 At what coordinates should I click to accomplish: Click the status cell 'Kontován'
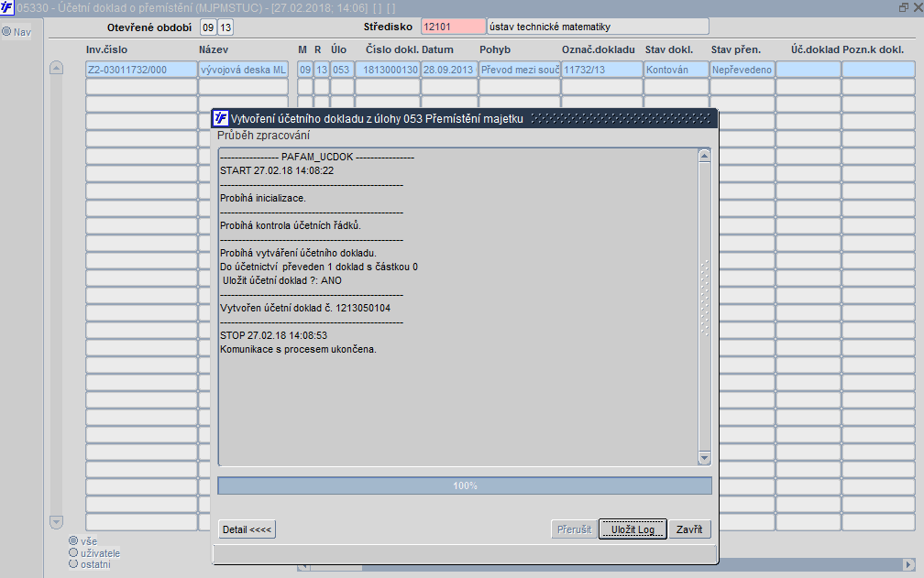[x=676, y=70]
